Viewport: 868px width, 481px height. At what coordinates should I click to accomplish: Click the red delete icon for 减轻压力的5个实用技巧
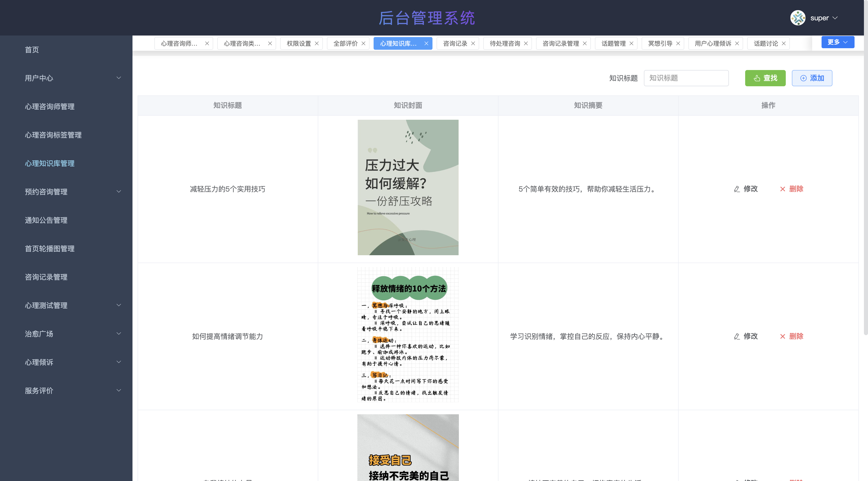click(783, 189)
